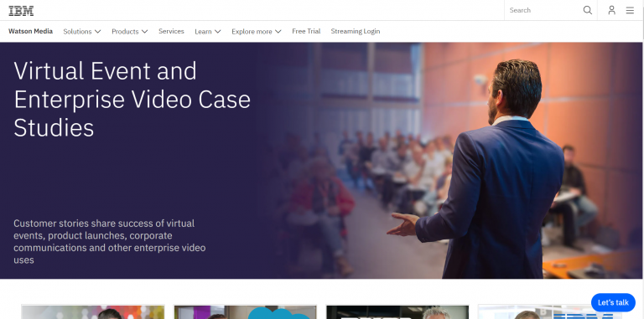Expand the Products dropdown

(x=130, y=32)
